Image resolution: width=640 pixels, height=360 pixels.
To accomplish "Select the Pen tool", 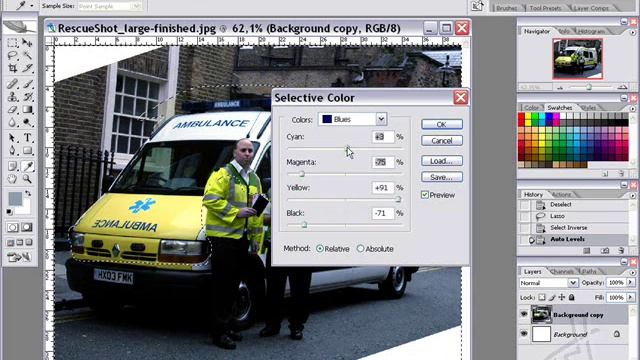I will pos(12,150).
